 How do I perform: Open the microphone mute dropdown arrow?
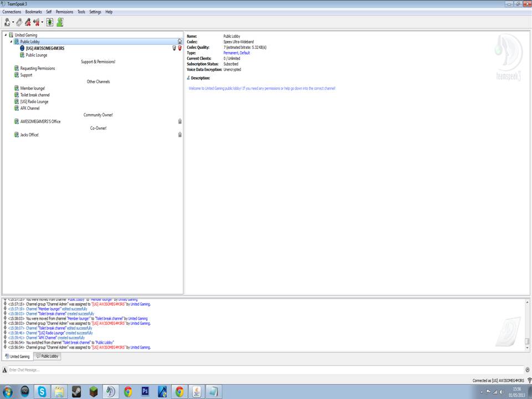tap(42, 22)
